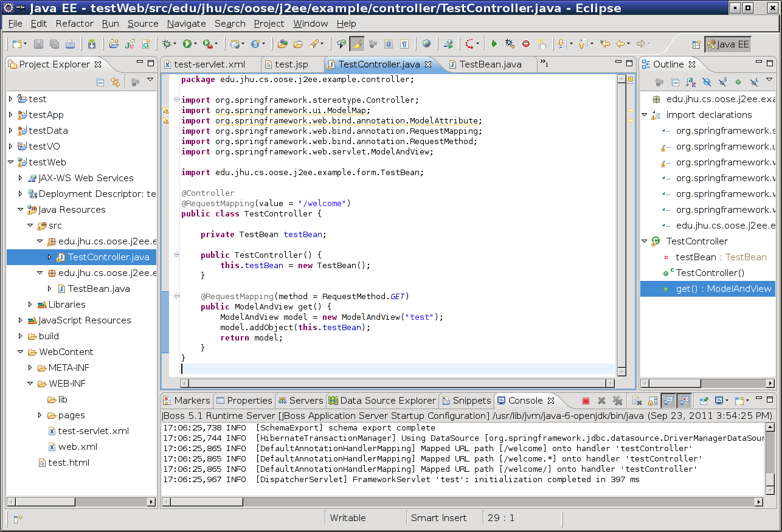The height and width of the screenshot is (532, 782).
Task: Terminate the server using the red console stop button
Action: point(586,401)
